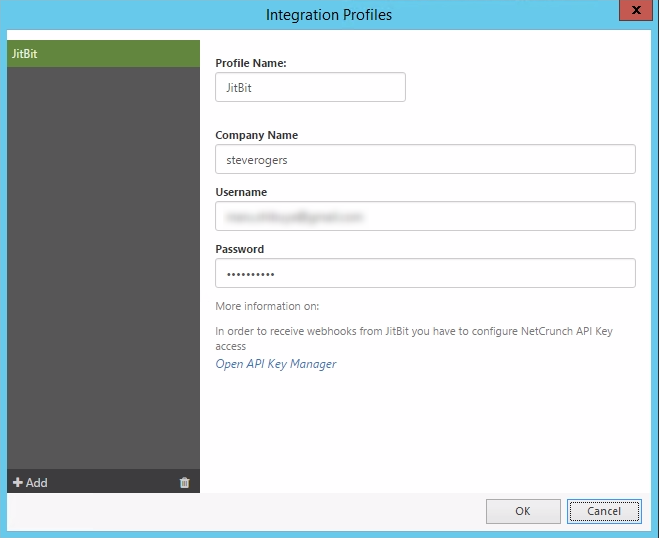Click the webhooks NetCrunch API Key note
Viewport: 659px width, 538px height.
[x=414, y=338]
